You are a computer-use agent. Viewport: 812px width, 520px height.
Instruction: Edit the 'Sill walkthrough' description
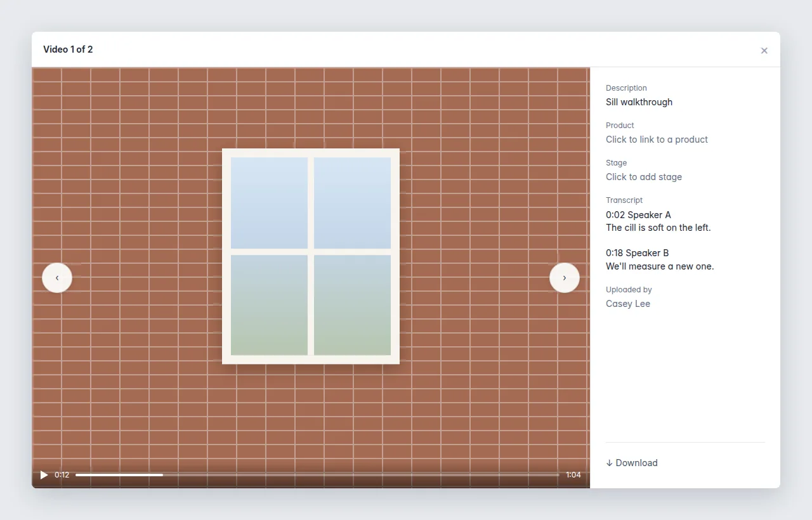[639, 102]
